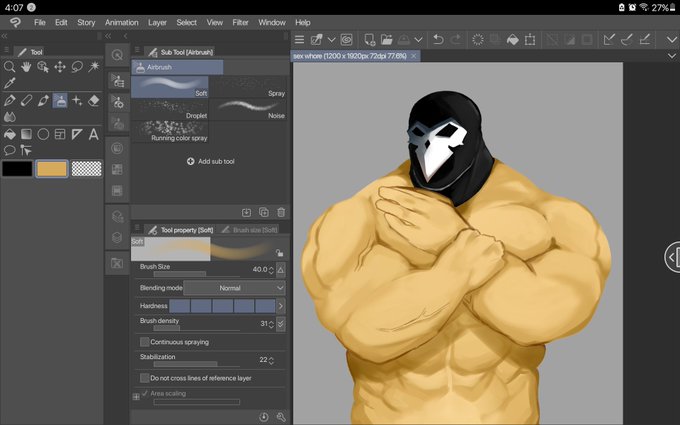This screenshot has width=680, height=425.
Task: Select the Text tool
Action: pos(94,134)
